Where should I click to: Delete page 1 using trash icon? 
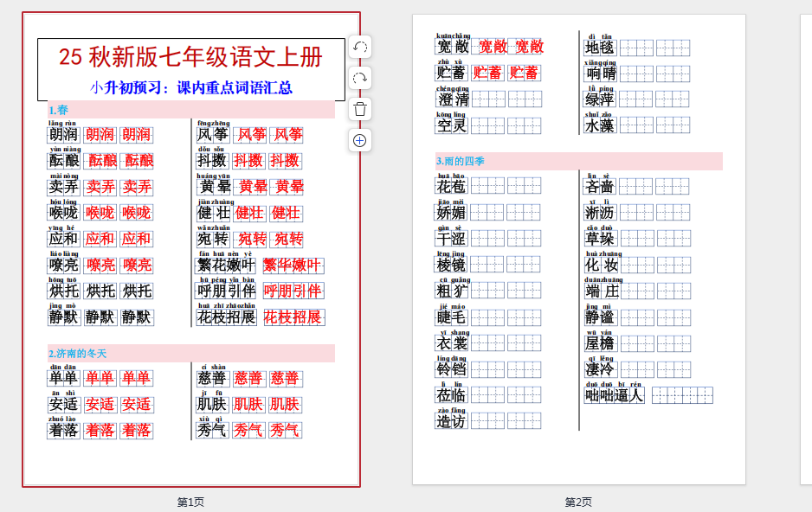click(x=360, y=109)
